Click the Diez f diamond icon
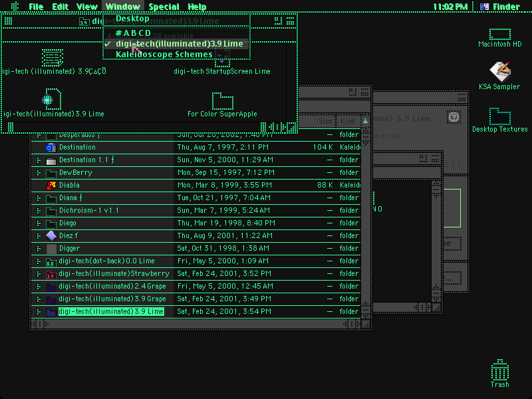Viewport: 532px width, 399px height. pyautogui.click(x=51, y=236)
